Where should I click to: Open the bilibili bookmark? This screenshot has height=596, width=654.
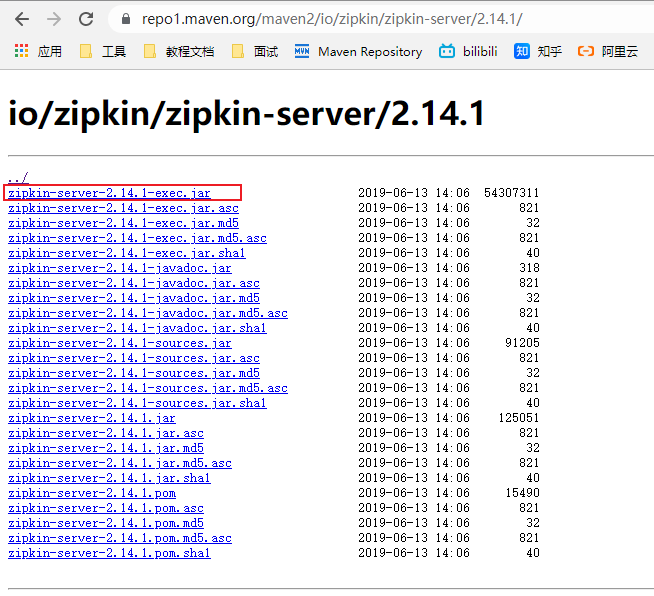[x=468, y=51]
